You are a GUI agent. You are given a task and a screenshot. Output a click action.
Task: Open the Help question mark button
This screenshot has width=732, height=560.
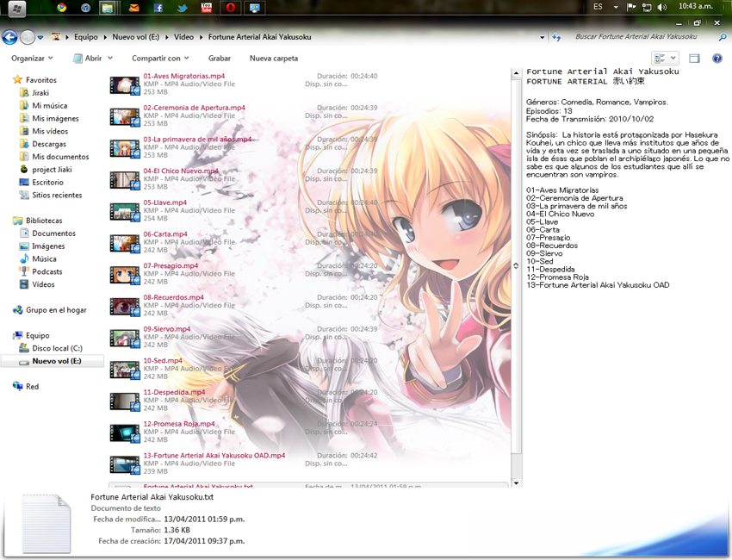coord(717,59)
